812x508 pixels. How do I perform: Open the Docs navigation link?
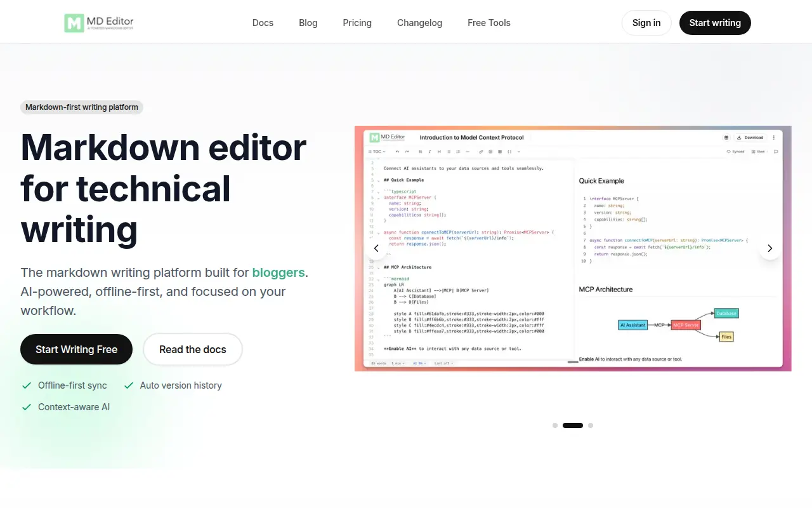(263, 23)
